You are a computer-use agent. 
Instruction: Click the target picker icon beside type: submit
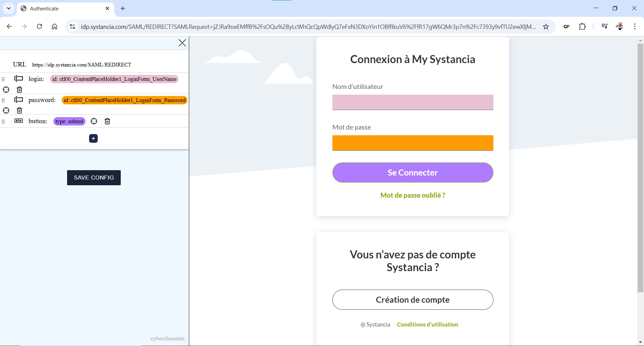click(94, 121)
